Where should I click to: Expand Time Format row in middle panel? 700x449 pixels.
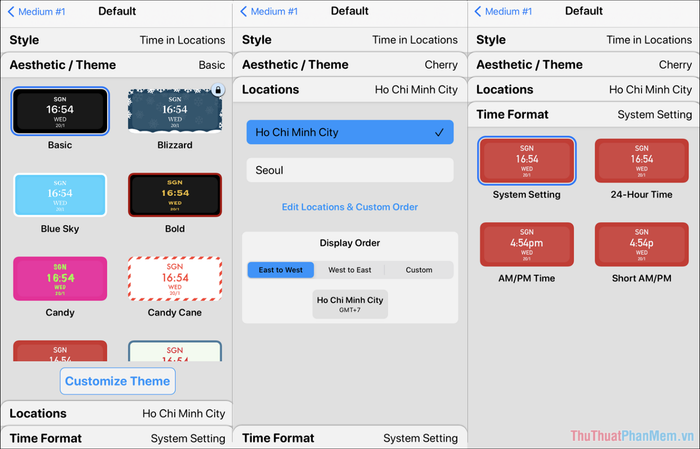350,438
